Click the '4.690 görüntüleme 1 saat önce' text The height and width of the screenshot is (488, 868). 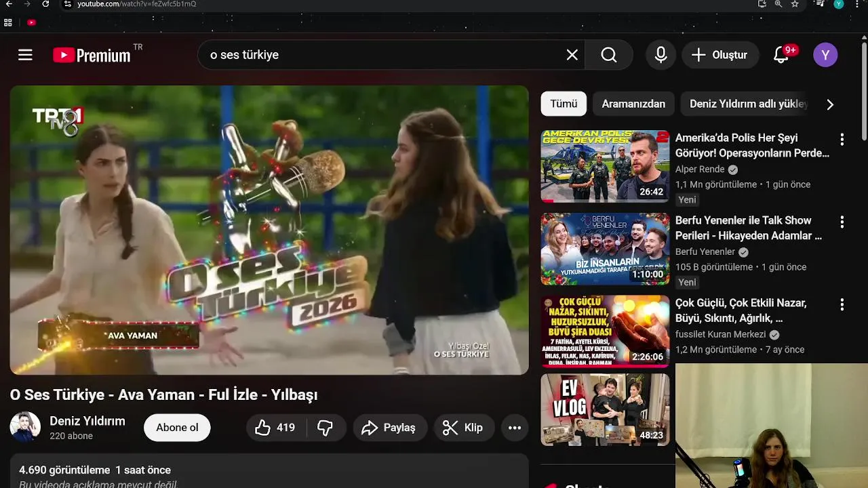coord(95,470)
